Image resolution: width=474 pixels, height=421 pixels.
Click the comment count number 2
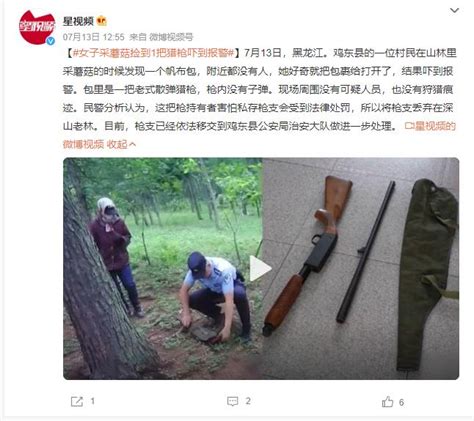pos(248,401)
